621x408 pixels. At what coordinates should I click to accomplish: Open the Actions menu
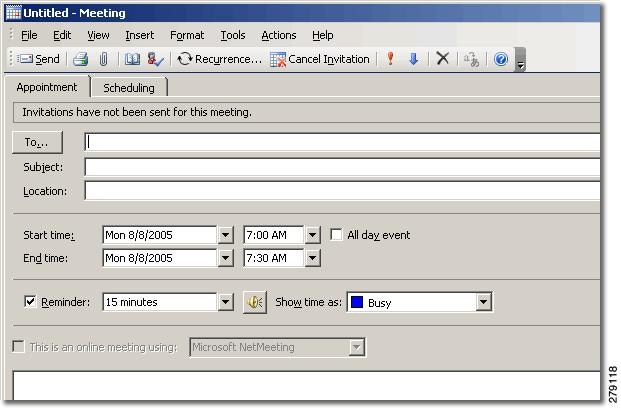tap(279, 35)
